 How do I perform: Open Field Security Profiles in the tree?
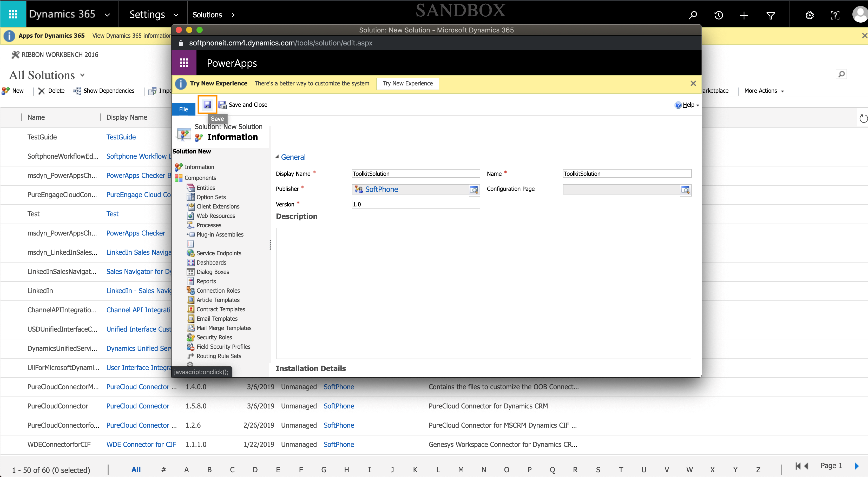tap(223, 347)
